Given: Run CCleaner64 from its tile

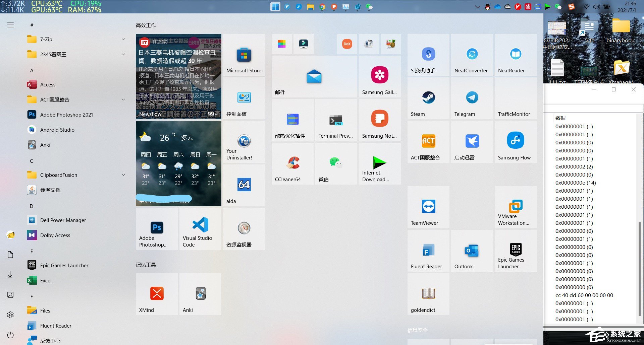Looking at the screenshot, I should click(x=292, y=163).
